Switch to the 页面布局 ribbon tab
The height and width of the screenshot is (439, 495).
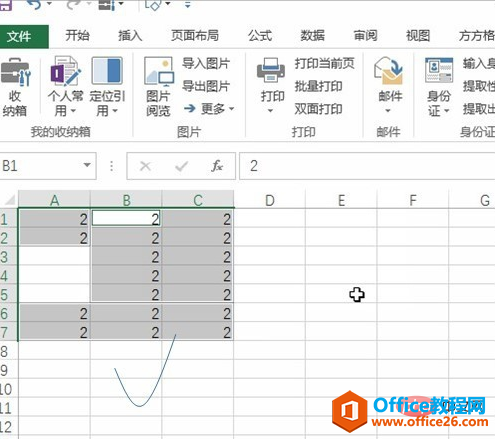195,35
